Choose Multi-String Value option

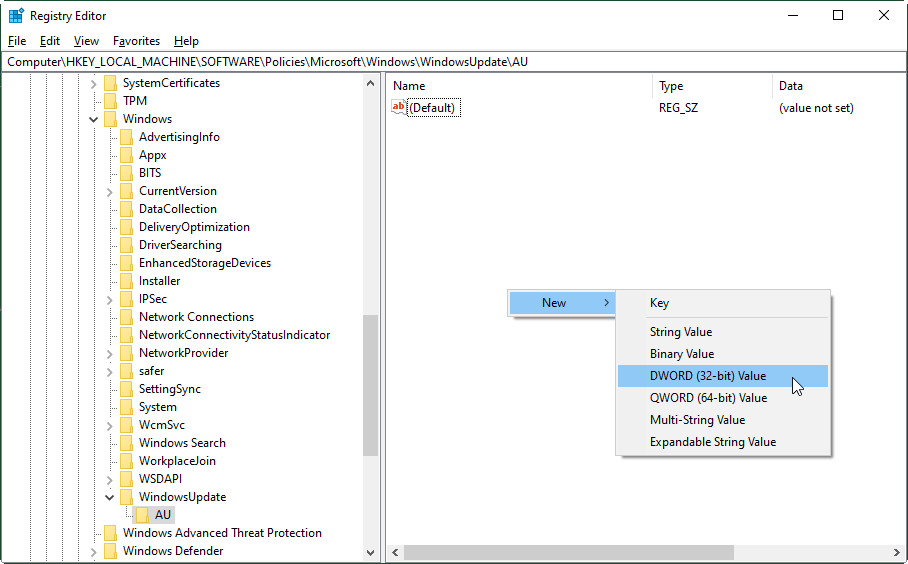723,420
